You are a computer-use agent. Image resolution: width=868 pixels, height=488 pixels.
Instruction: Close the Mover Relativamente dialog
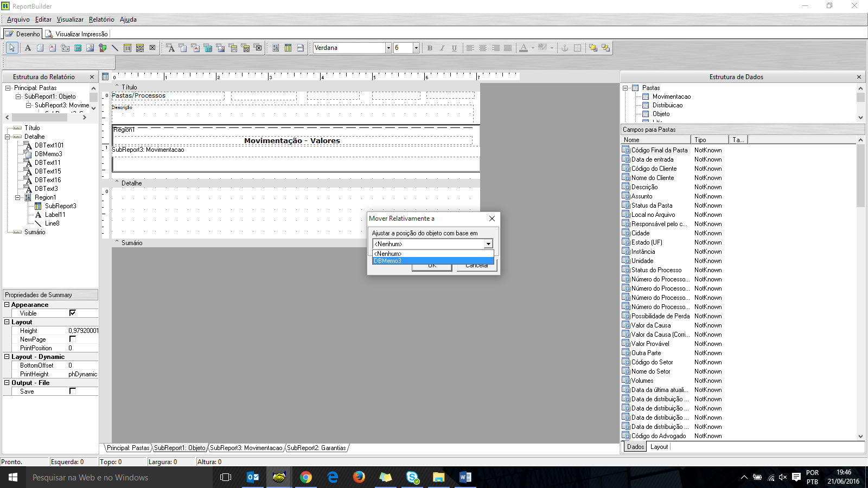[x=492, y=219]
